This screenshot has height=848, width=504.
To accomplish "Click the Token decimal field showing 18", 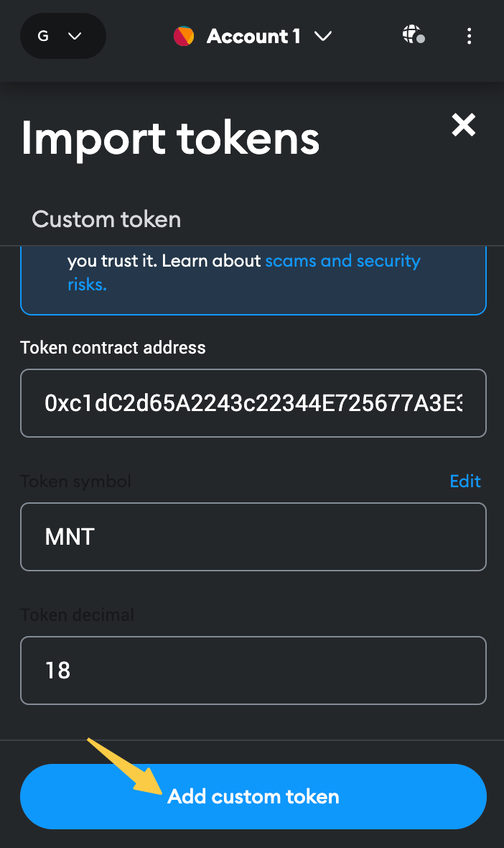I will click(253, 670).
